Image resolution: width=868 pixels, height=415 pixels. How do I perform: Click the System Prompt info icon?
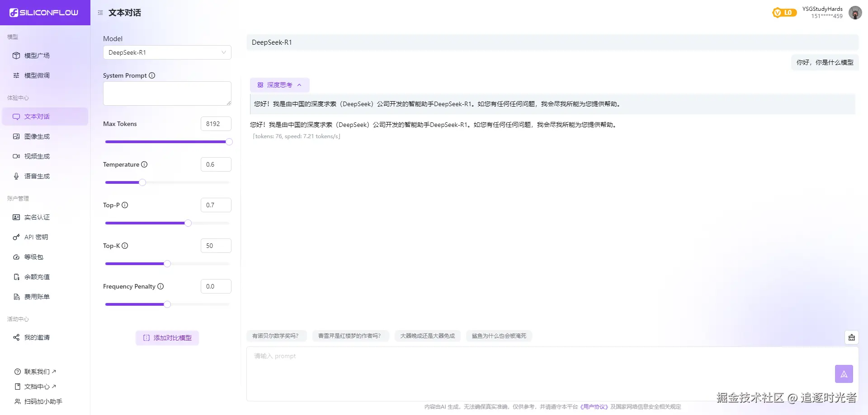pyautogui.click(x=152, y=75)
